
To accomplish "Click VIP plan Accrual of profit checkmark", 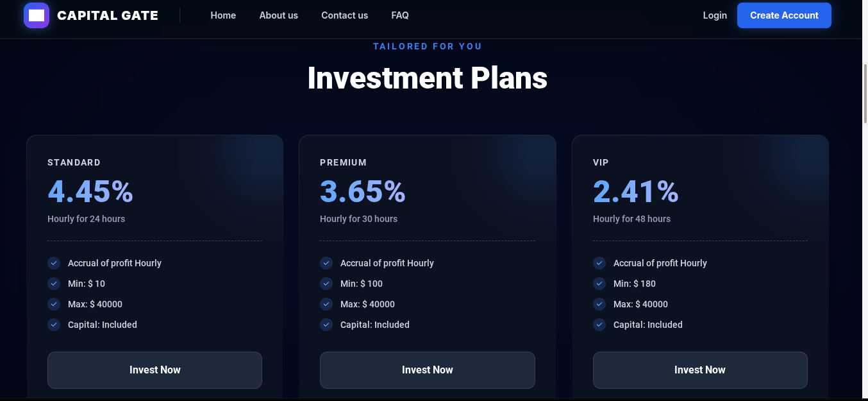I will point(599,263).
